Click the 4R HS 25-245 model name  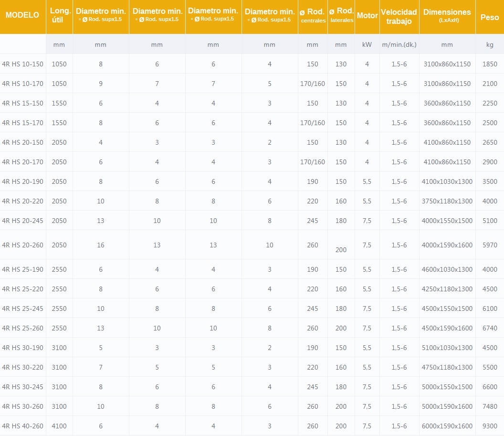[x=23, y=308]
